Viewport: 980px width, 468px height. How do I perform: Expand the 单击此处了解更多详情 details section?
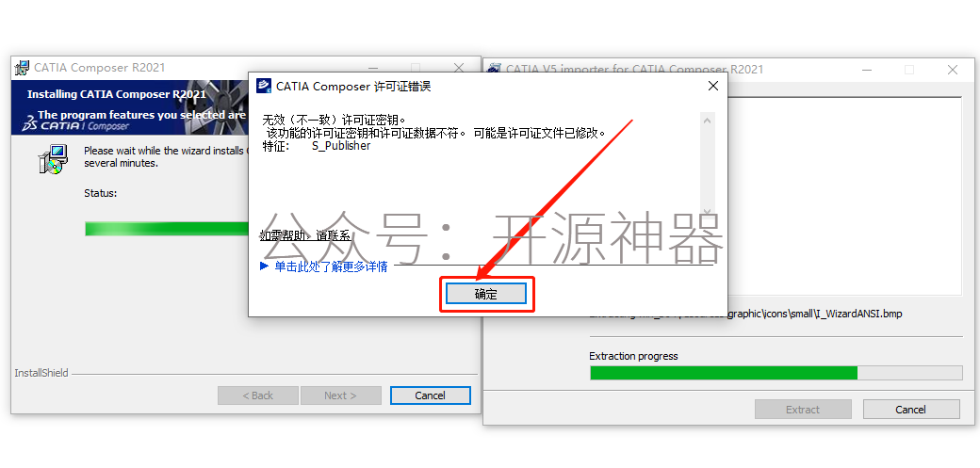324,266
